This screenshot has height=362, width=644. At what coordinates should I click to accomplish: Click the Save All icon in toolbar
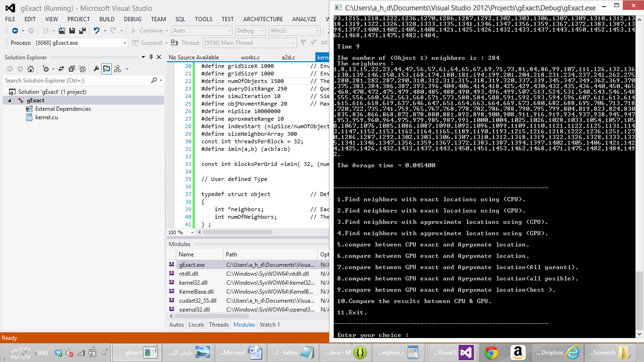(82, 31)
